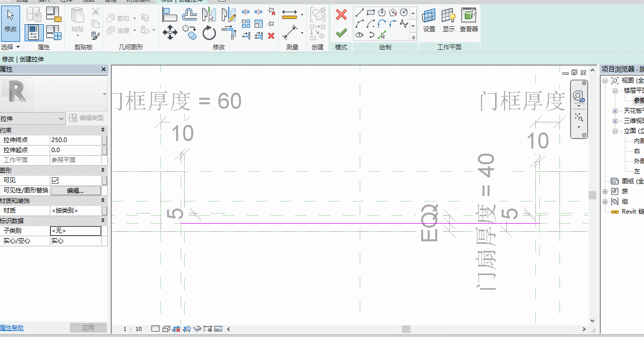644x337 pixels.
Task: Expand the 组 (Groups) tree node
Action: coord(605,201)
